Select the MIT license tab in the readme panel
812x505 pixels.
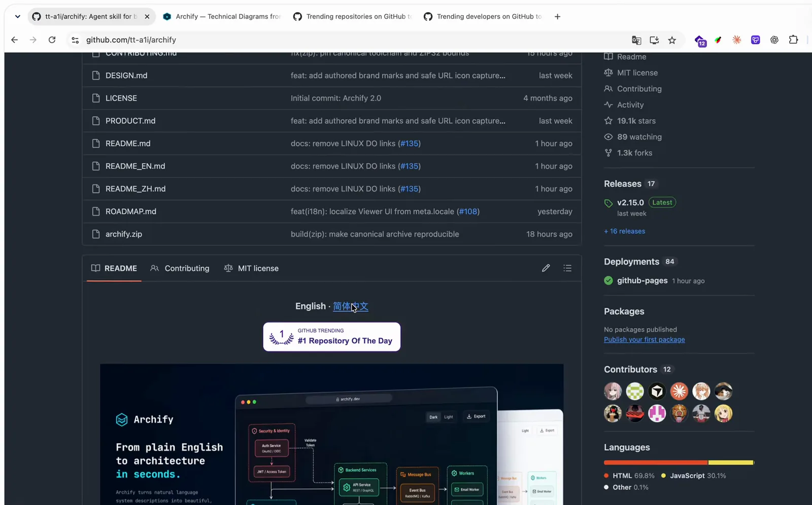(251, 268)
